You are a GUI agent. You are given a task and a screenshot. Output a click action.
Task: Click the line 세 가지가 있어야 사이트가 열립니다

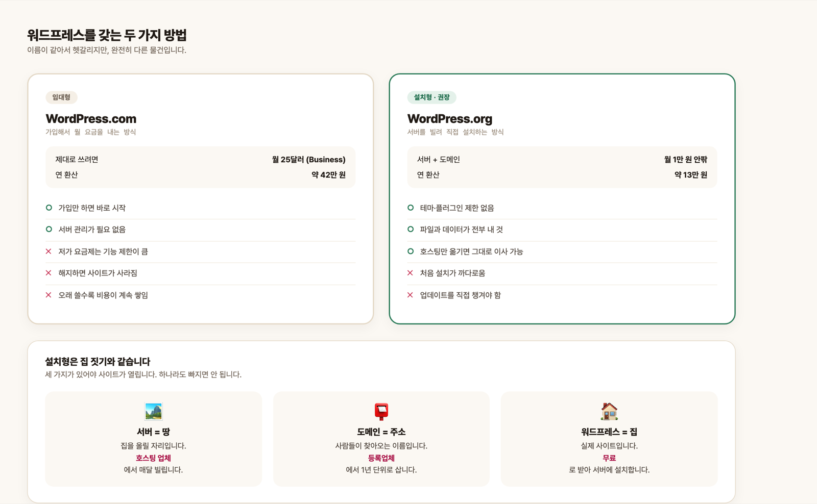click(101, 374)
